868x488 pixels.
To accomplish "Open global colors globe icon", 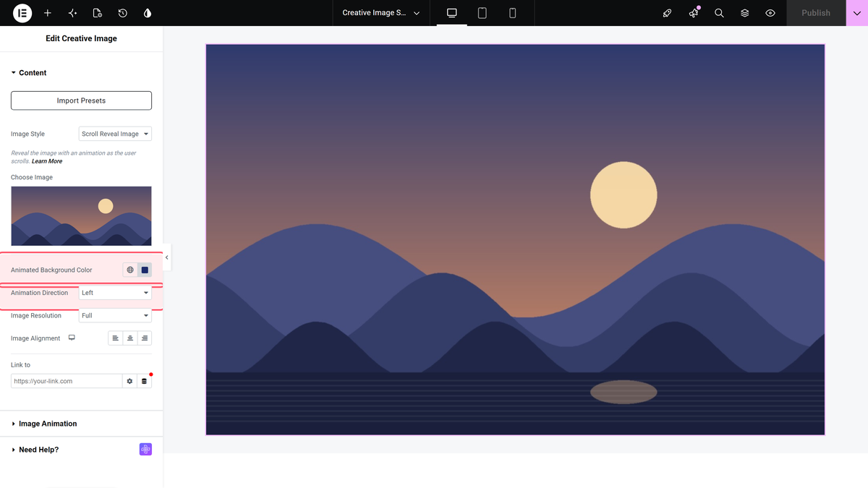I will (x=130, y=270).
